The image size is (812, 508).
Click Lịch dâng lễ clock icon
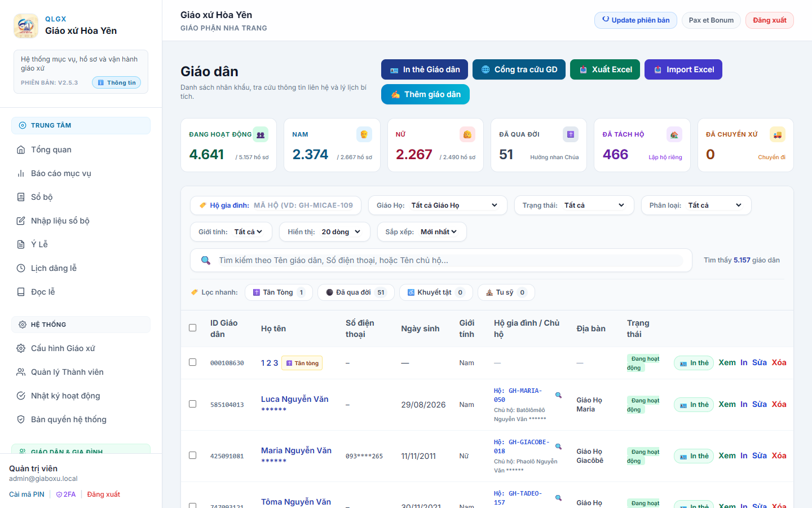21,268
